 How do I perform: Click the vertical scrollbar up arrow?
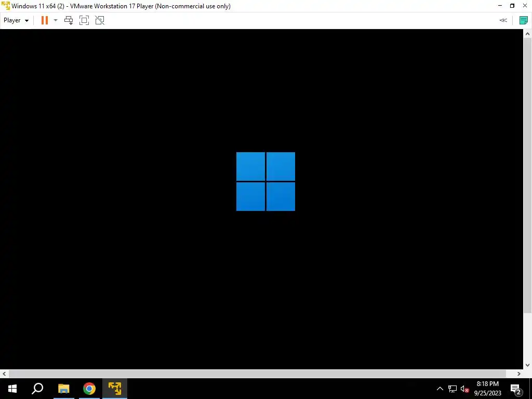click(528, 34)
